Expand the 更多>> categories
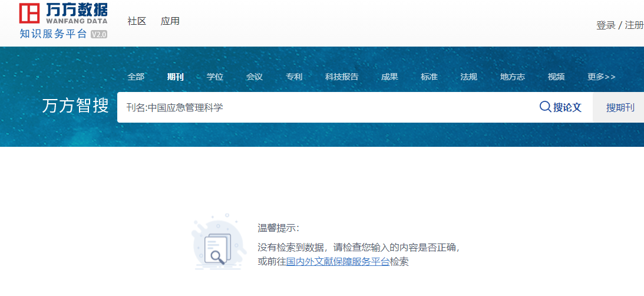The height and width of the screenshot is (296, 644). pos(601,77)
